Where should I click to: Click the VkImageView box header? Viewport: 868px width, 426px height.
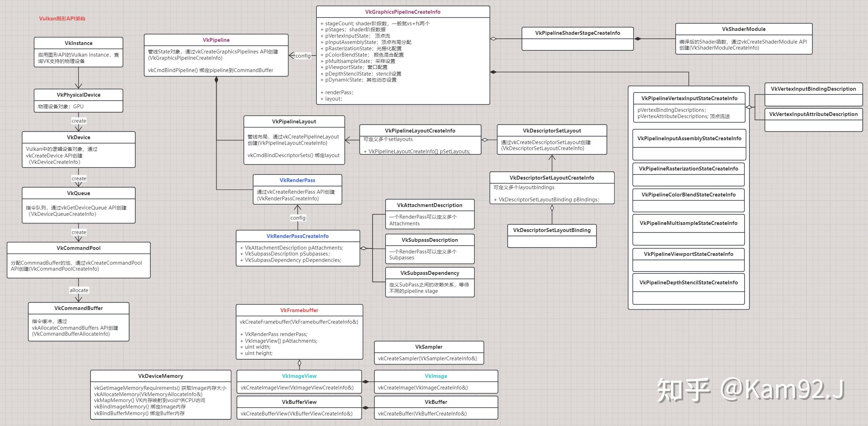click(x=299, y=376)
